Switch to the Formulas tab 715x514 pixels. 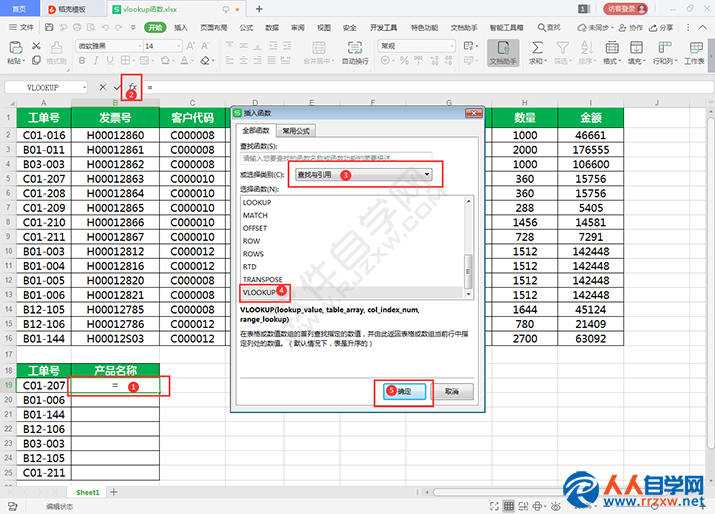click(246, 28)
